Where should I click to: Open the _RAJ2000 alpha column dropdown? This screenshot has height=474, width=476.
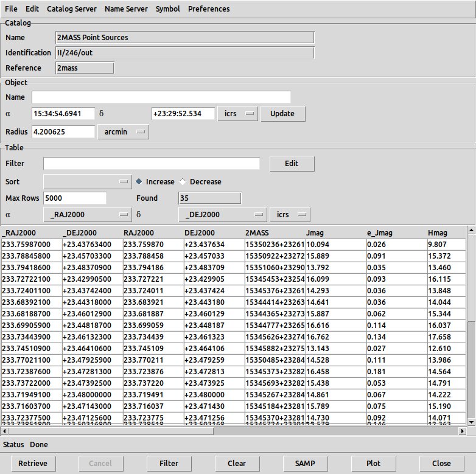click(x=88, y=215)
